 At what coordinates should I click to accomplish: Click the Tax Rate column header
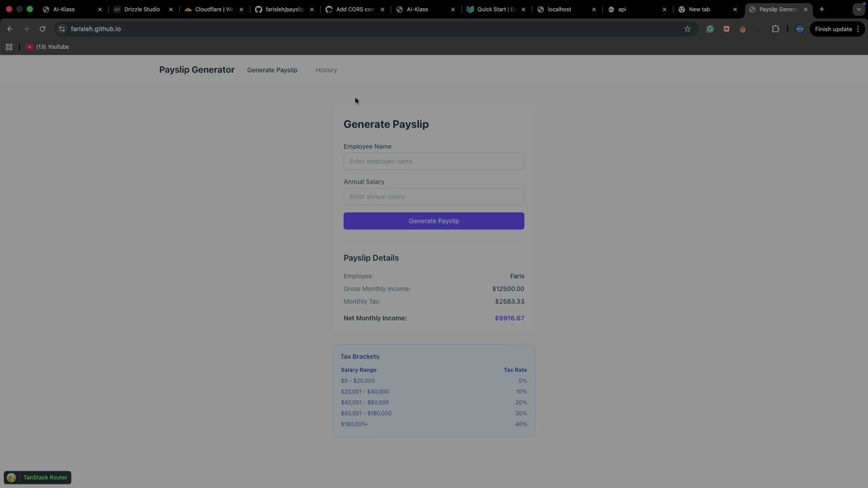[x=515, y=370]
